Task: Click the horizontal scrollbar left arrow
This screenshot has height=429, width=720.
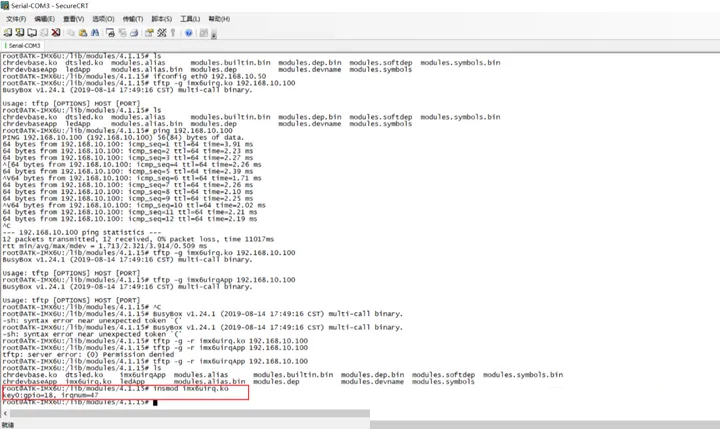Action: click(5, 413)
